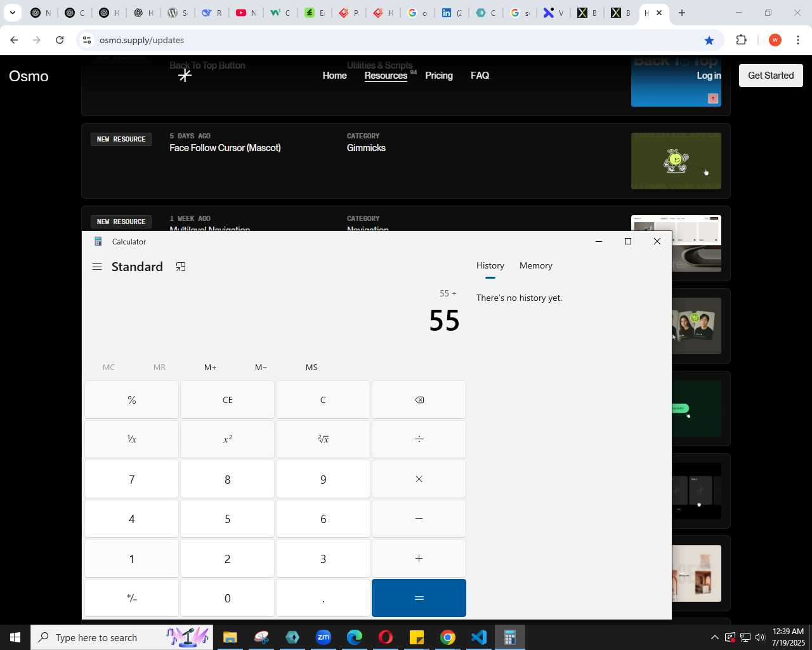Click number 4 key
This screenshot has width=812, height=650.
coord(132,519)
